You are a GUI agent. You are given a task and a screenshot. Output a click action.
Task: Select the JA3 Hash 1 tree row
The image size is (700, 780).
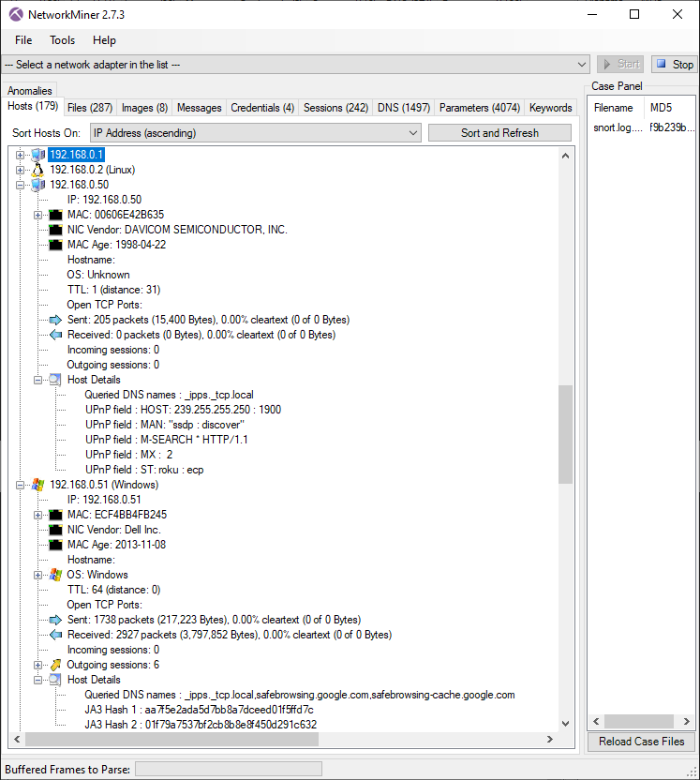(x=199, y=710)
